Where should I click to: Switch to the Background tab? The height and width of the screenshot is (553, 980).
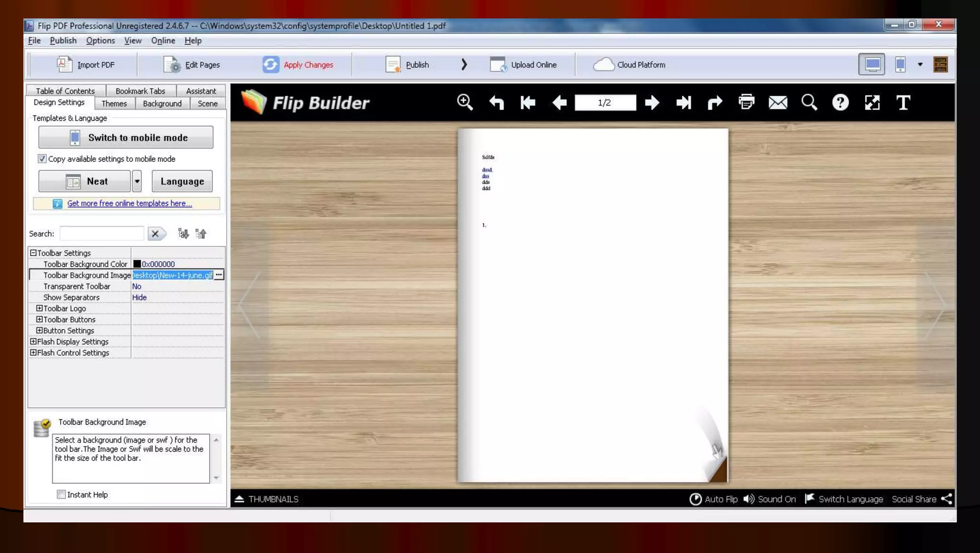pyautogui.click(x=162, y=103)
